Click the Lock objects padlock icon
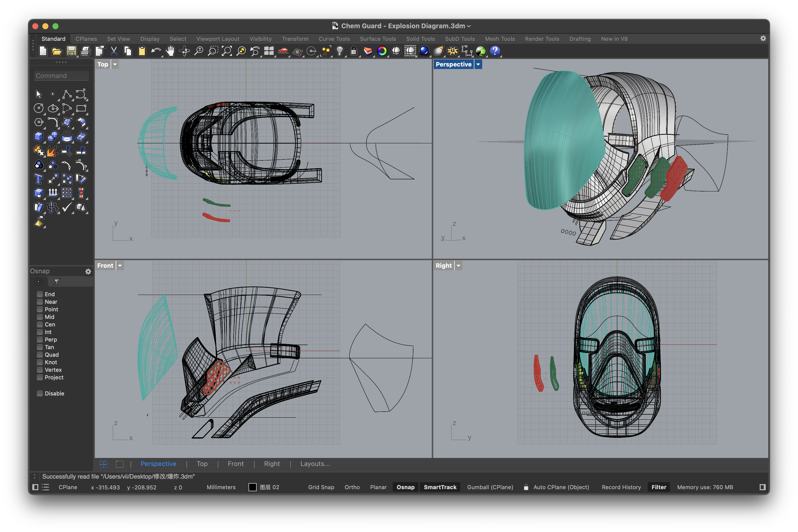Image resolution: width=798 pixels, height=532 pixels. click(x=354, y=51)
